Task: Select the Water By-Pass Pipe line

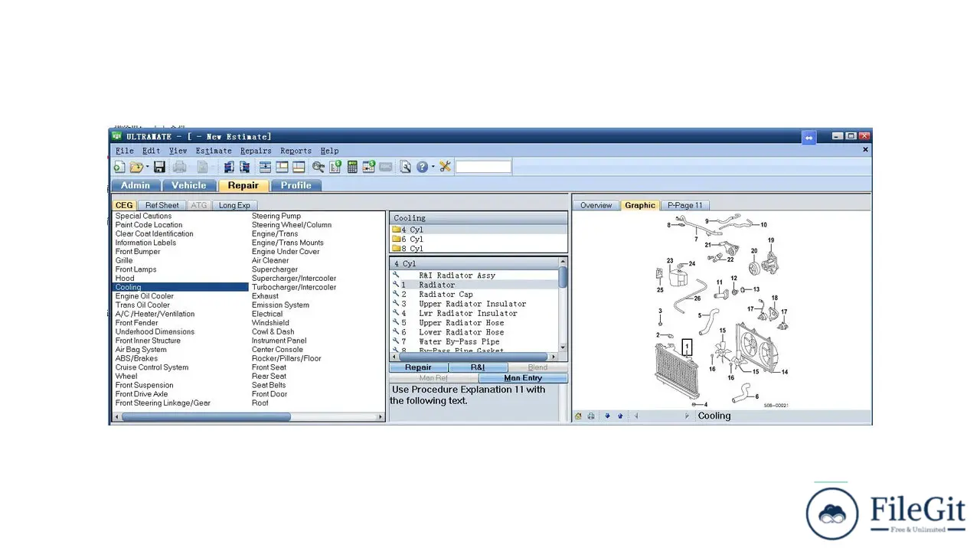Action: pos(459,341)
